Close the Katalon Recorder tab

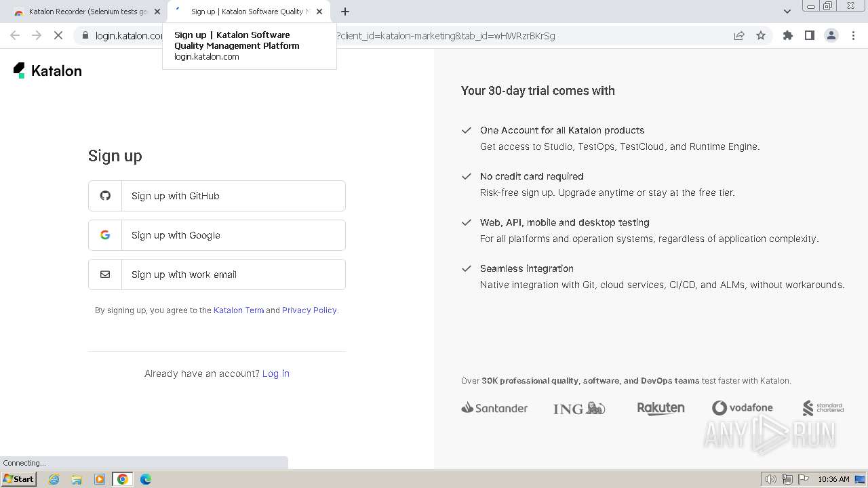[157, 12]
